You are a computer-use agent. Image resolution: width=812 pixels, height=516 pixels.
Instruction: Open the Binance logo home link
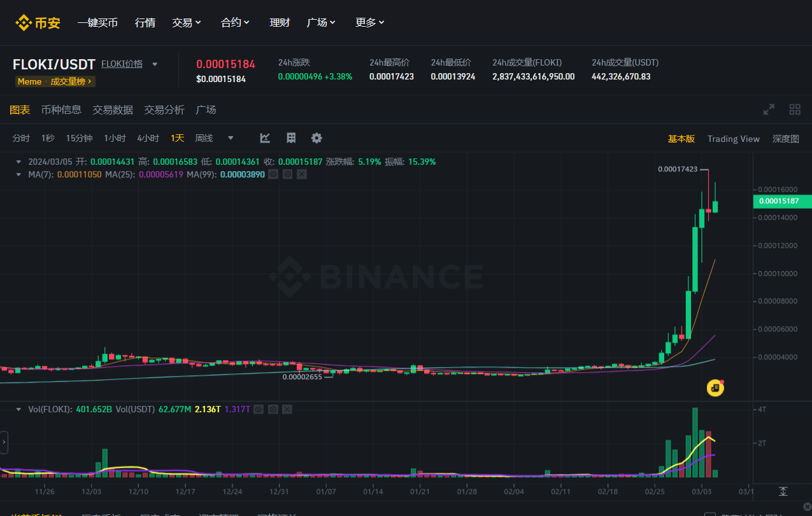click(x=38, y=23)
